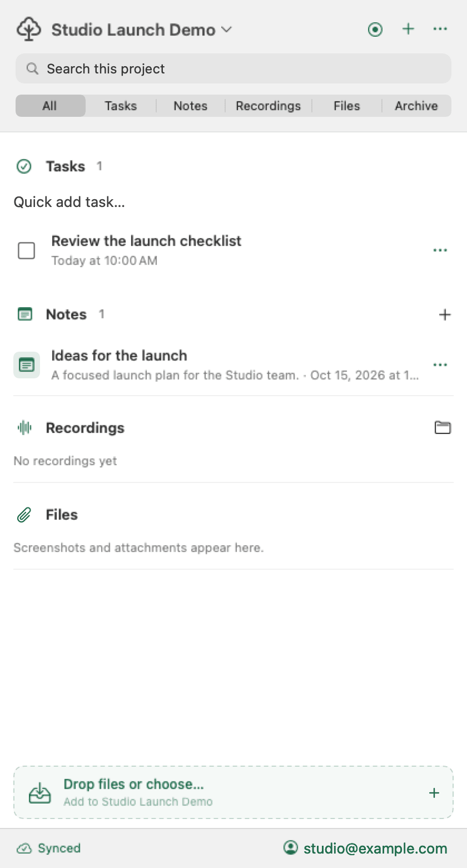Switch to the Recordings tab
This screenshot has height=868, width=467.
pos(268,106)
